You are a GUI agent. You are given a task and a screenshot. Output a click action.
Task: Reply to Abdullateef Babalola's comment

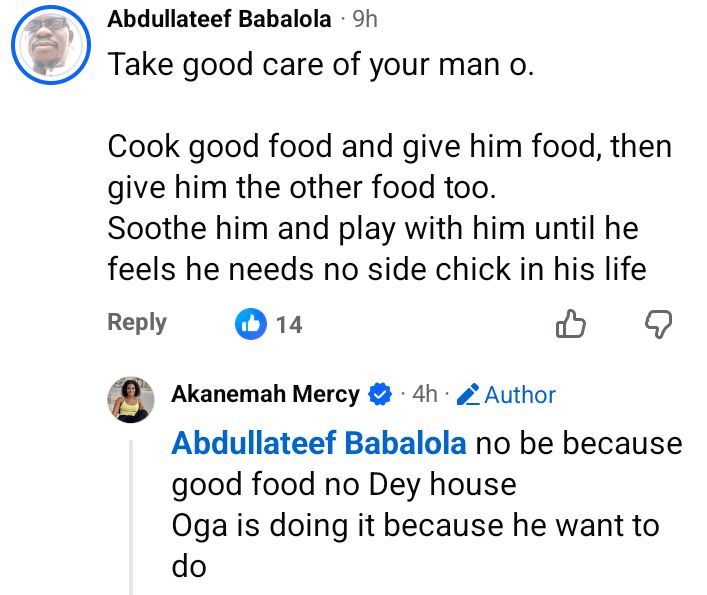[137, 323]
